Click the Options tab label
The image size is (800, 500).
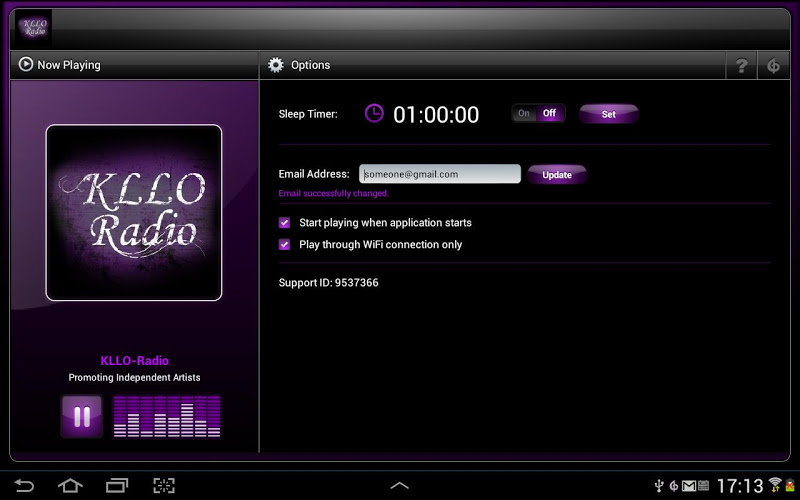(310, 65)
